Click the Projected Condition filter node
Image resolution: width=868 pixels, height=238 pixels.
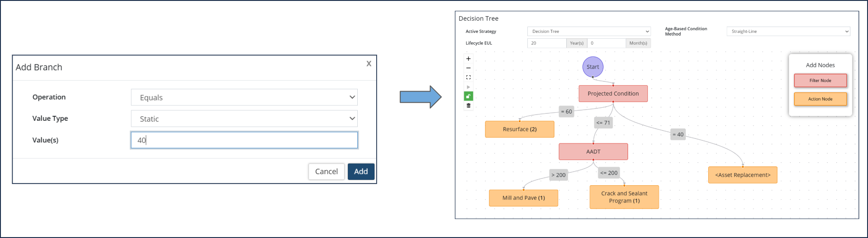click(x=613, y=94)
